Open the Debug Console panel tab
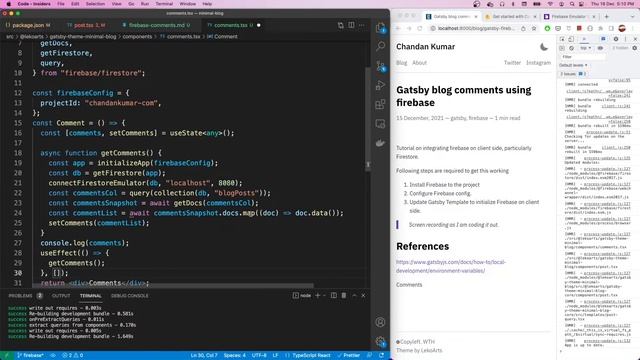640x360 pixels. tap(130, 296)
